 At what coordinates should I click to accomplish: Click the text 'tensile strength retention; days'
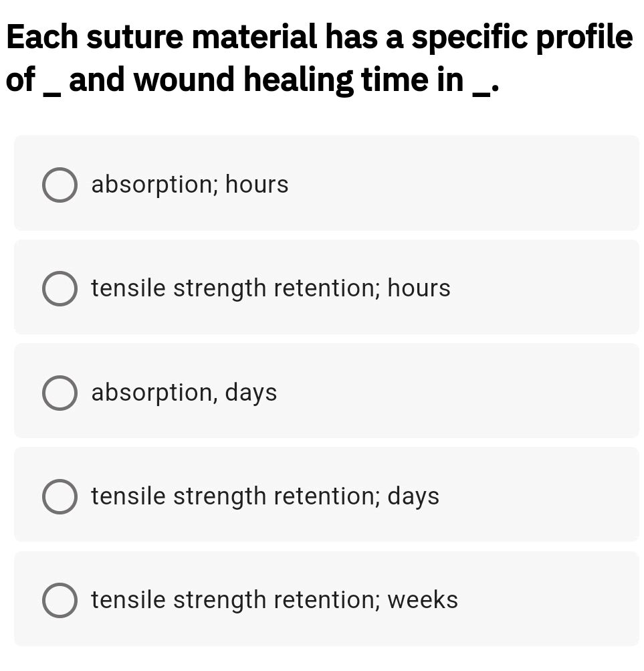click(265, 496)
